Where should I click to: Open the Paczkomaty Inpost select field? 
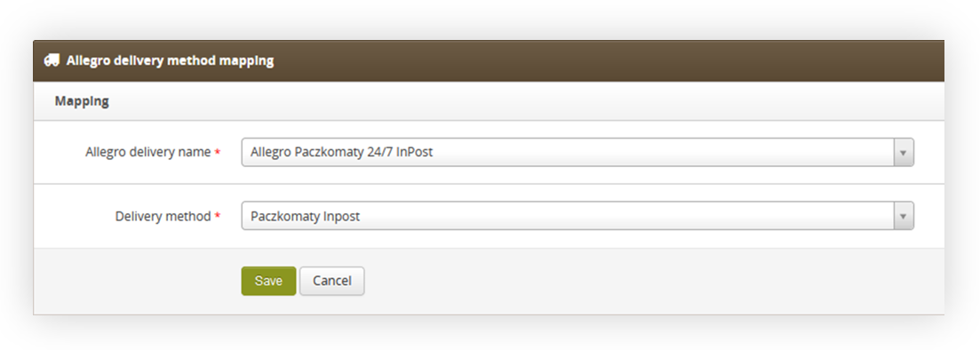click(x=578, y=216)
